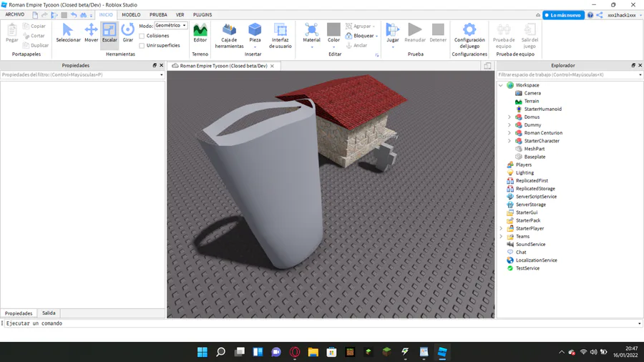Open the Salida output tab

49,313
